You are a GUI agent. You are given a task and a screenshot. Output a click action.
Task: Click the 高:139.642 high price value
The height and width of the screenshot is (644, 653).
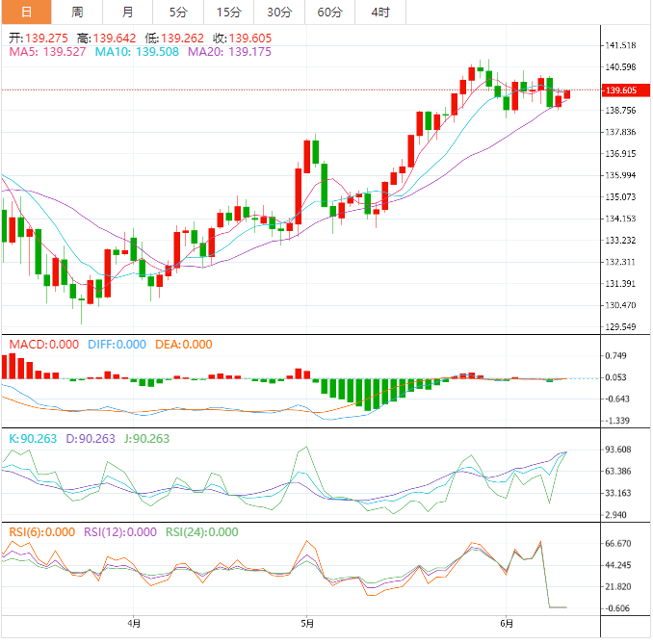(x=106, y=39)
